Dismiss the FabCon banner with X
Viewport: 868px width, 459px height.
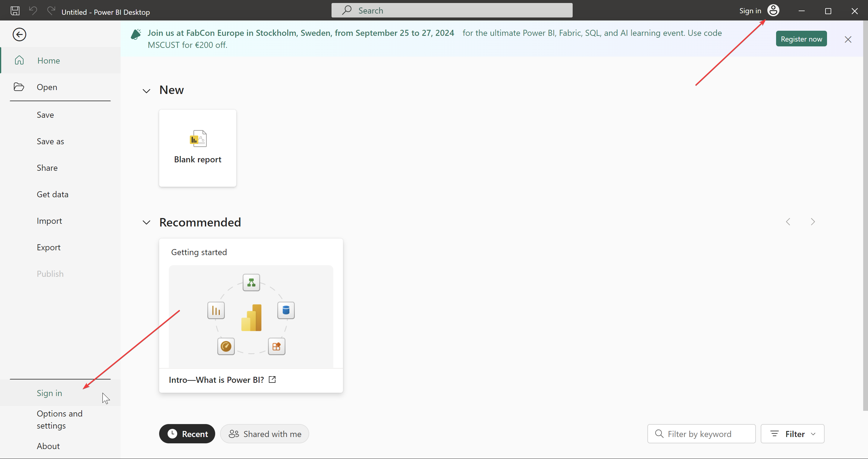(x=848, y=39)
